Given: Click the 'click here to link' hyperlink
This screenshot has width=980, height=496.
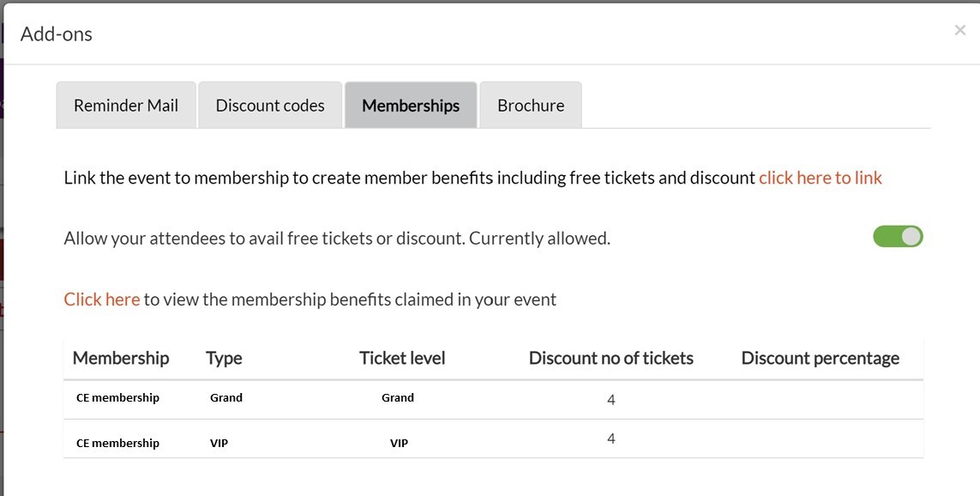Looking at the screenshot, I should tap(820, 178).
